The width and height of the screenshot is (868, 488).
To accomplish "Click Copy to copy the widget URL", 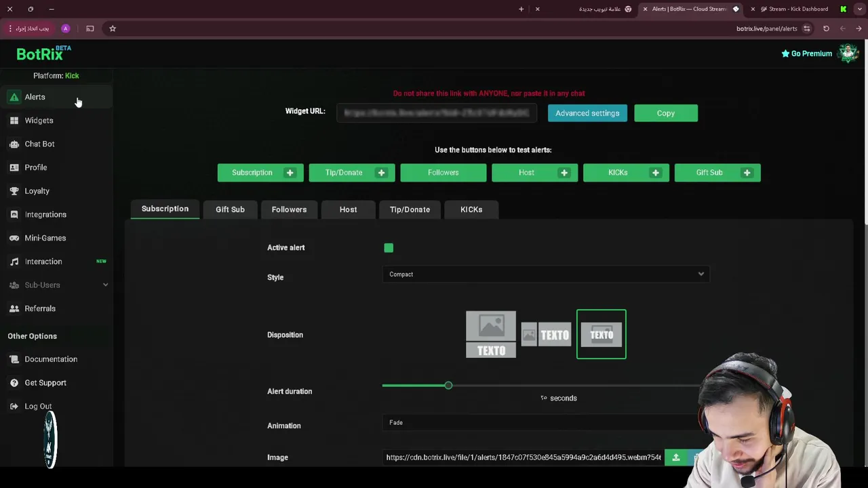I will tap(666, 113).
